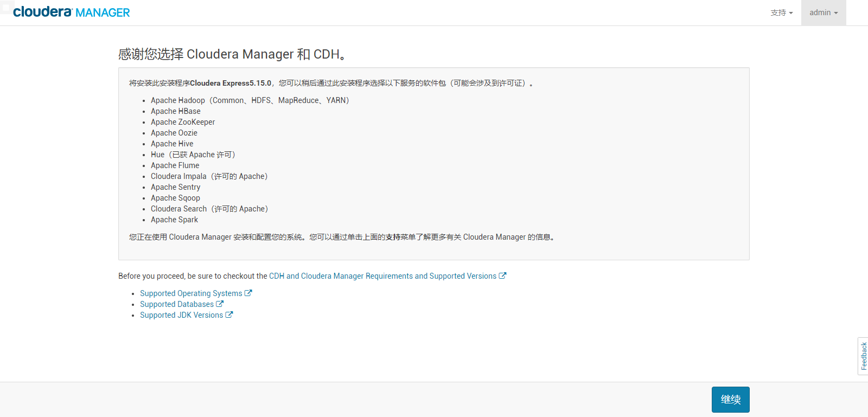The image size is (868, 417).
Task: Open Supported Databases link
Action: [x=181, y=304]
